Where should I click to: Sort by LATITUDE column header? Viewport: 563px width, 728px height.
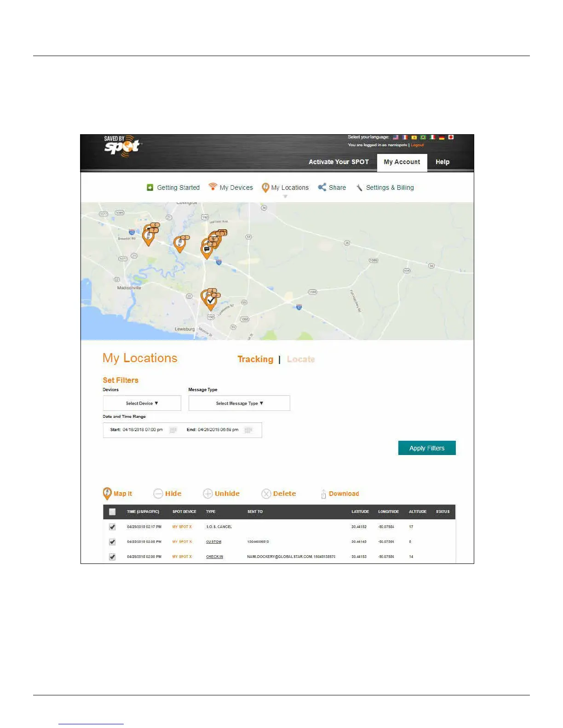360,512
